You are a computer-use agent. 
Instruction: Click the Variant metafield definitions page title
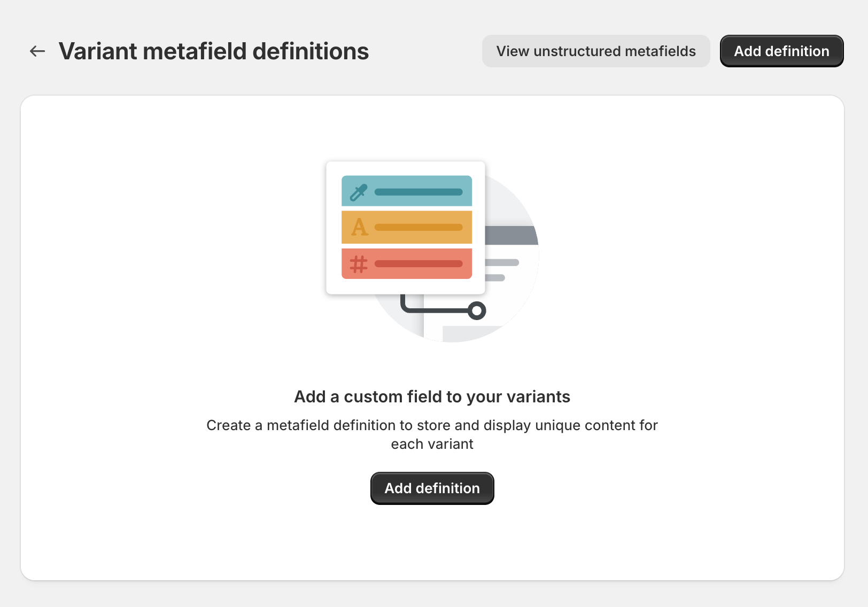click(x=214, y=51)
